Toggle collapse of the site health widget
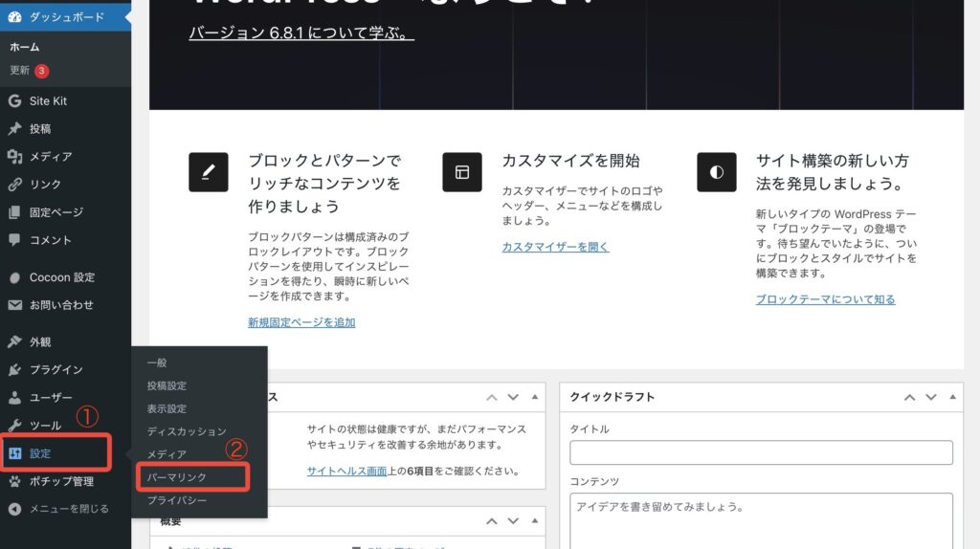 [x=535, y=397]
